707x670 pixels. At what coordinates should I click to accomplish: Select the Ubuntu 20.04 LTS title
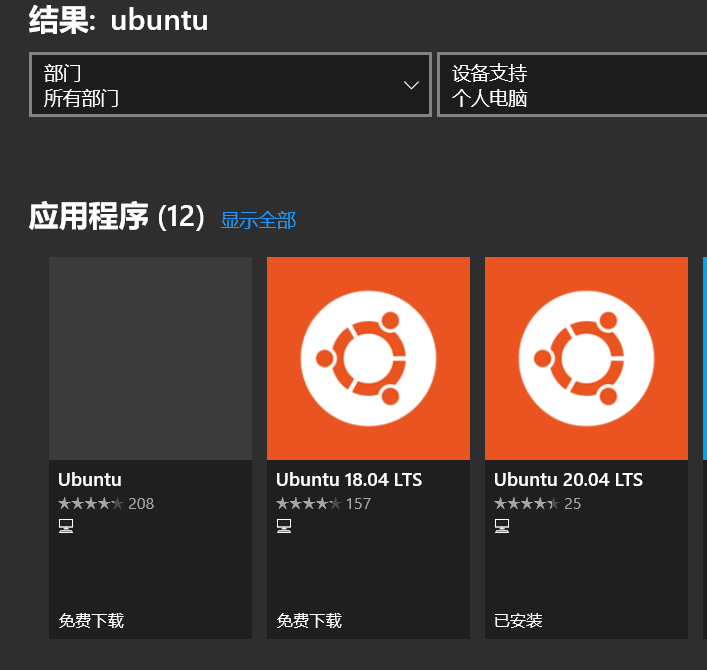point(568,480)
